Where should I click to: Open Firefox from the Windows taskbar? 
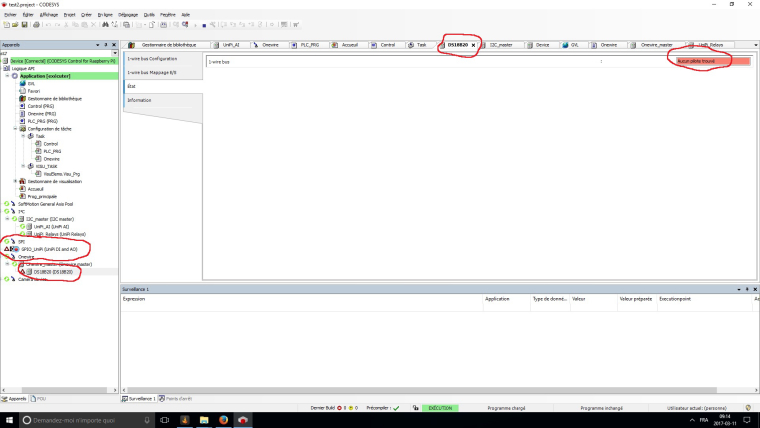223,420
